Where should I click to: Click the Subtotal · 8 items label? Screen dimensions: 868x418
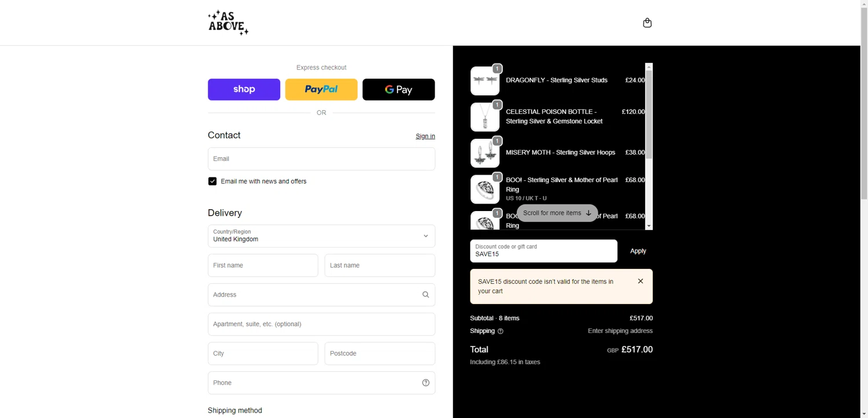pos(495,319)
